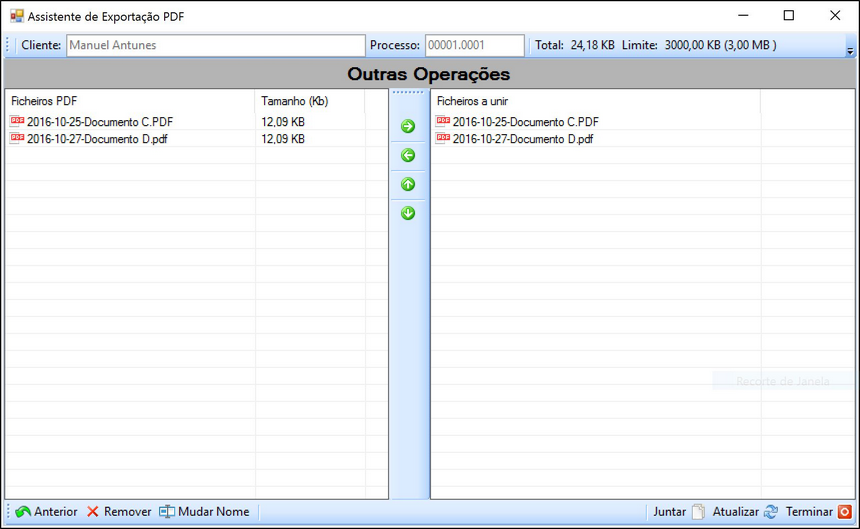The width and height of the screenshot is (860, 529).
Task: Click the 12,09 KB size of Documento D
Action: click(x=283, y=139)
